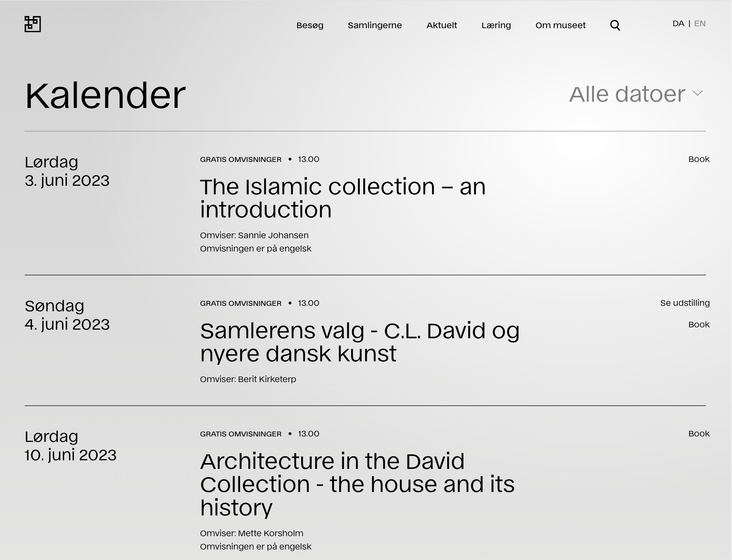Go to the Aktuelt menu item
732x560 pixels.
(441, 25)
